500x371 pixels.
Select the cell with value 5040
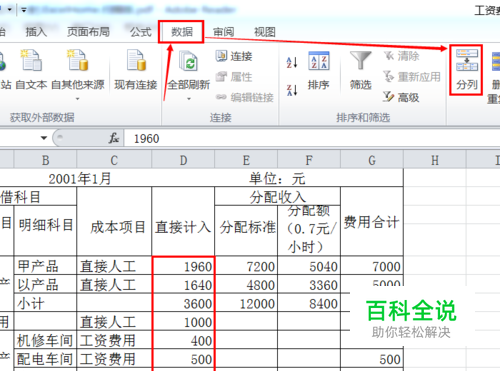tap(309, 266)
